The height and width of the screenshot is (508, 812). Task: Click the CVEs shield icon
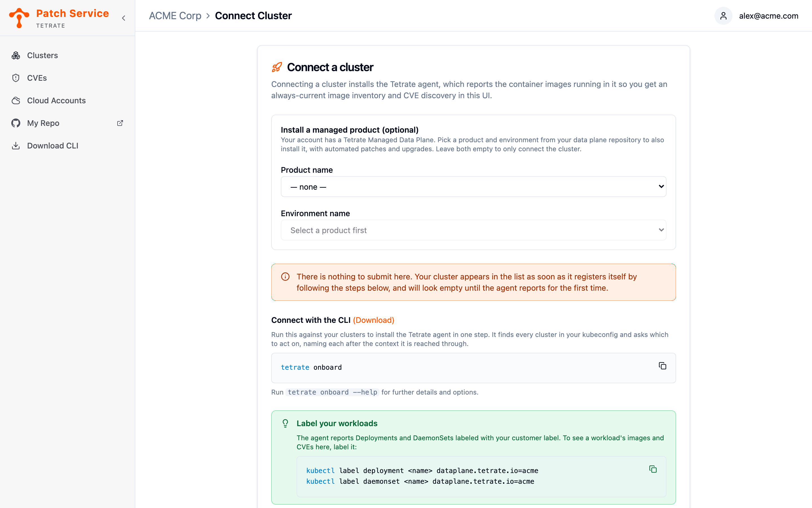[16, 78]
